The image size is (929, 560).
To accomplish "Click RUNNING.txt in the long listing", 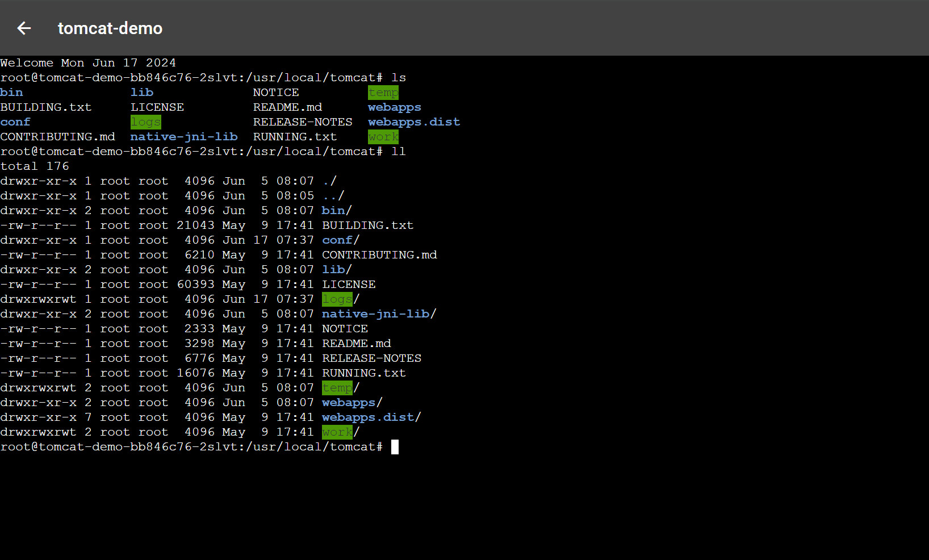I will 364,373.
